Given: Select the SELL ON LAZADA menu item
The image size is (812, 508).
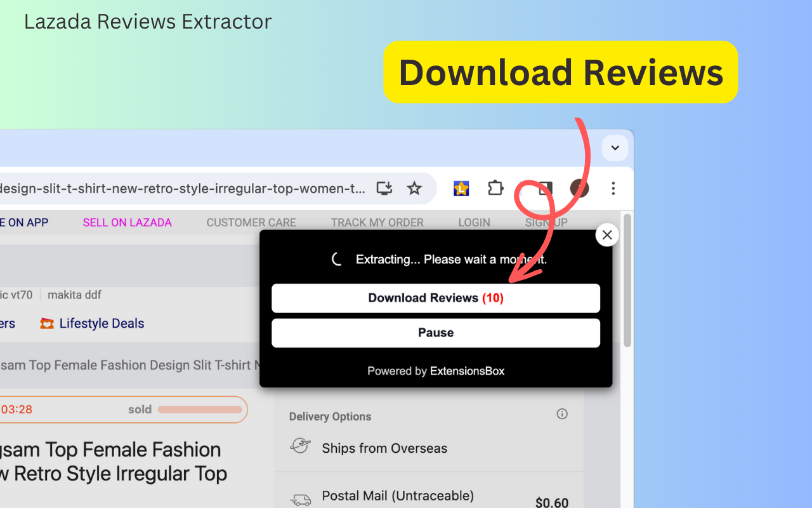Looking at the screenshot, I should (x=127, y=222).
